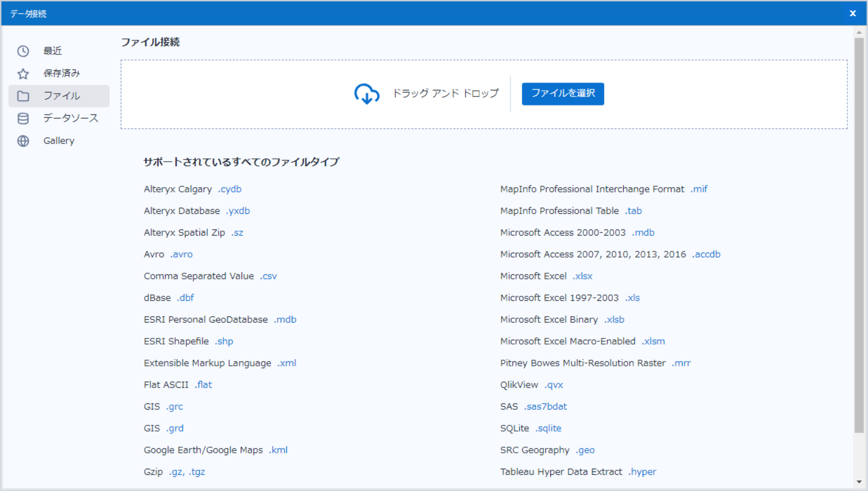868x491 pixels.
Task: Pick Google Earth/Google Maps .kml
Action: coord(216,450)
